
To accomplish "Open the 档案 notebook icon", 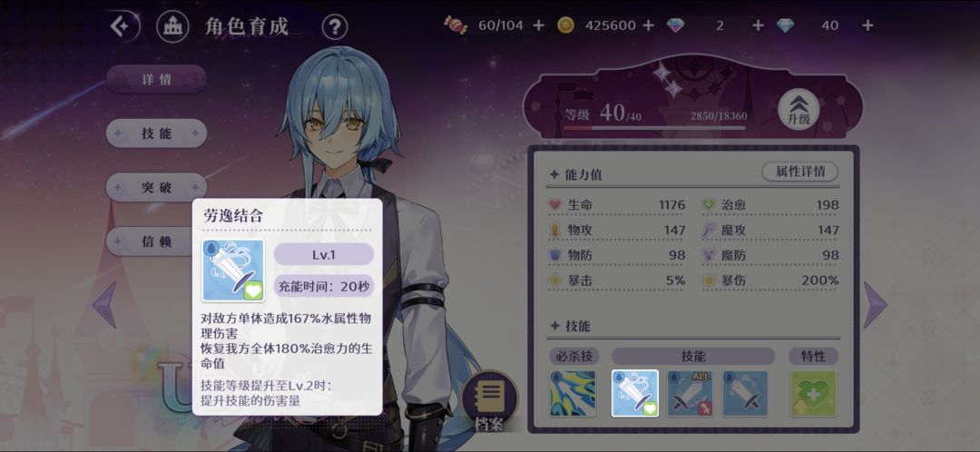I will tap(491, 401).
